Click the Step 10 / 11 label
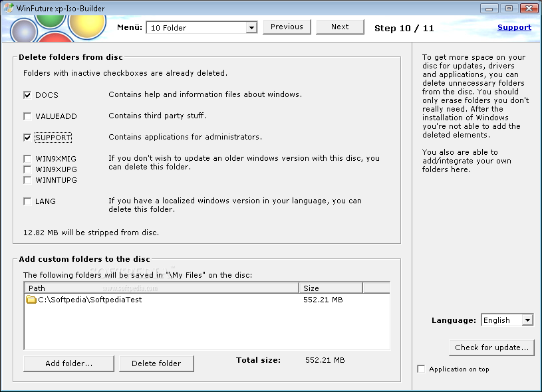 coord(404,29)
